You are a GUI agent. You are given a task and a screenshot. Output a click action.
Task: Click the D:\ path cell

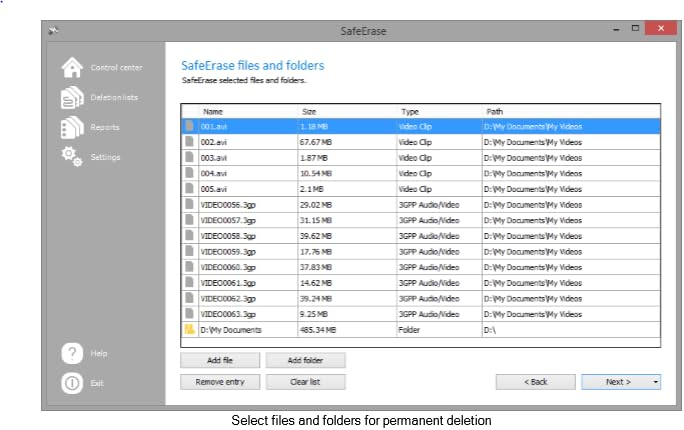click(490, 330)
